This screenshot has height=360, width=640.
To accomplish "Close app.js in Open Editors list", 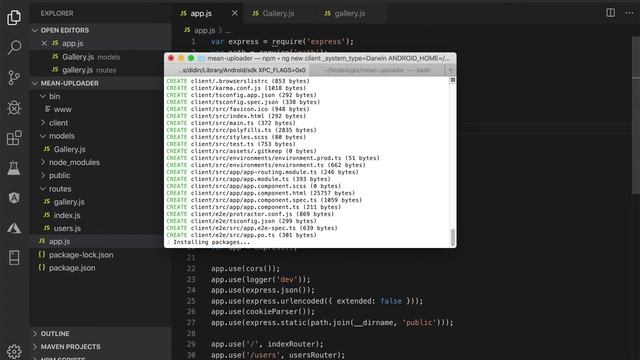I will [x=44, y=43].
